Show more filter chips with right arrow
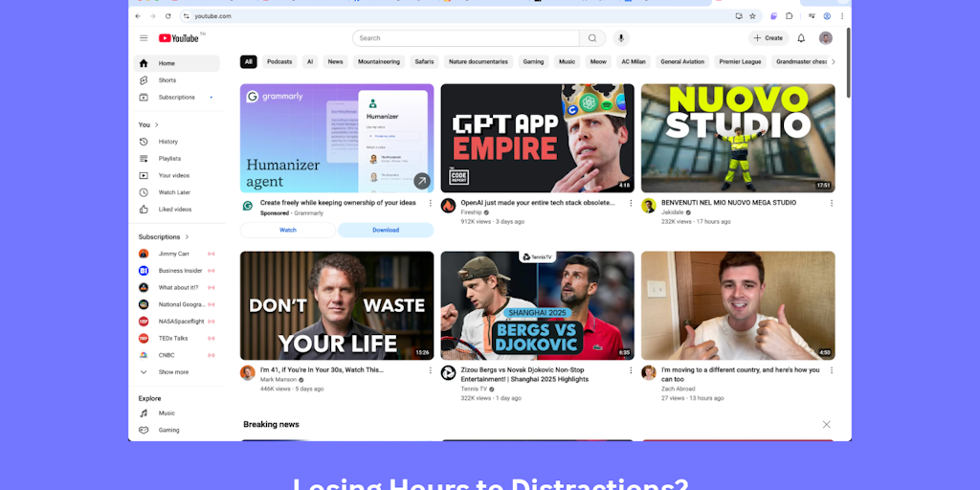The width and height of the screenshot is (980, 490). pyautogui.click(x=833, y=62)
